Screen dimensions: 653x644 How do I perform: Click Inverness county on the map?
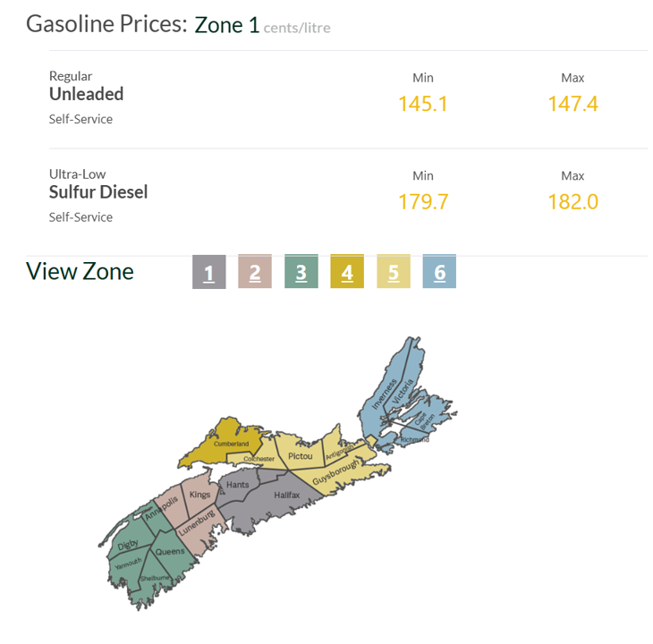coord(383,395)
